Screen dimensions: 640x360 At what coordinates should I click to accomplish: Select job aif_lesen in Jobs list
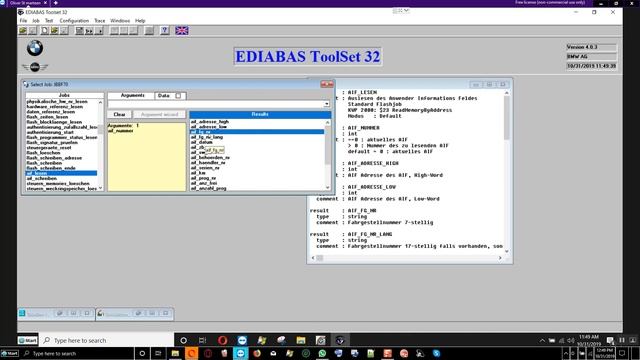coord(61,173)
